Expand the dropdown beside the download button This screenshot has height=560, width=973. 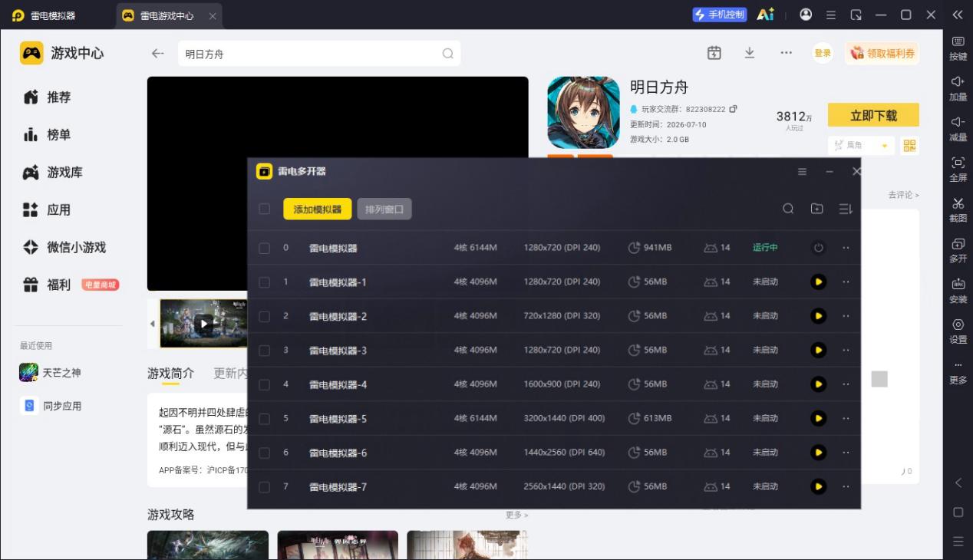tap(884, 145)
